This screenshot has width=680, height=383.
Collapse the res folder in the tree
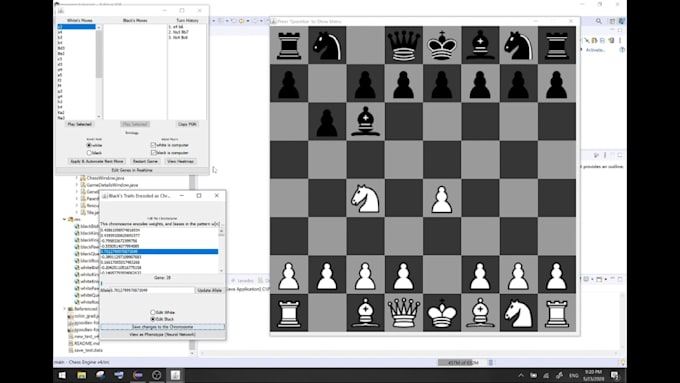pos(65,219)
